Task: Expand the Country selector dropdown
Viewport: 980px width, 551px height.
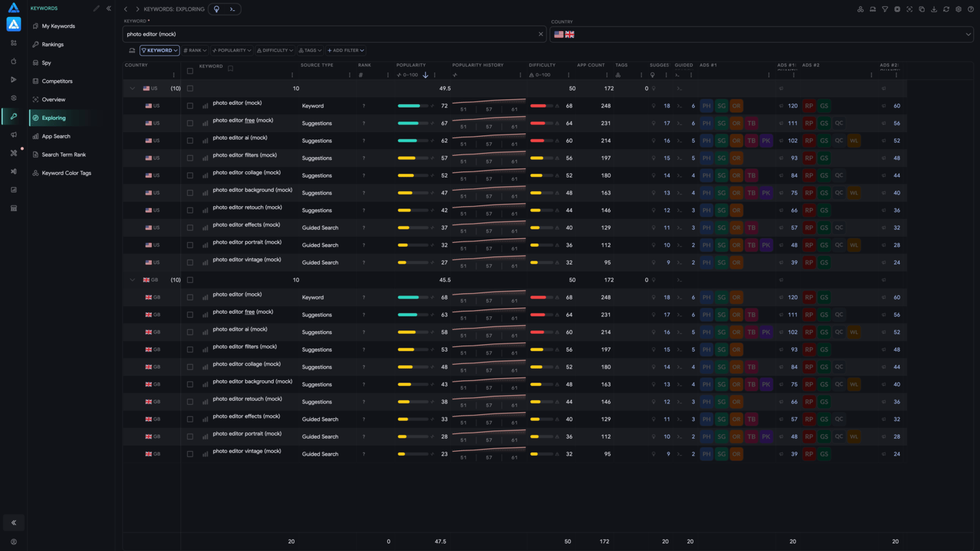Action: click(968, 34)
